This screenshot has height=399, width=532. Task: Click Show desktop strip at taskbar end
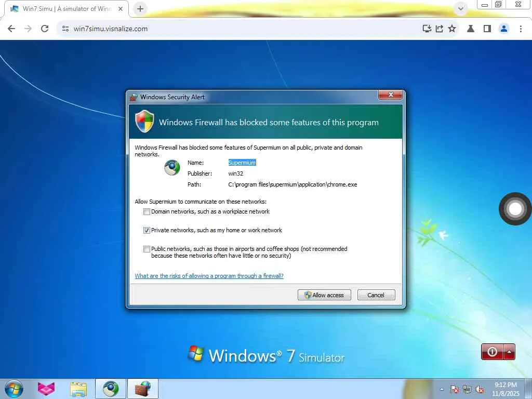(528, 389)
